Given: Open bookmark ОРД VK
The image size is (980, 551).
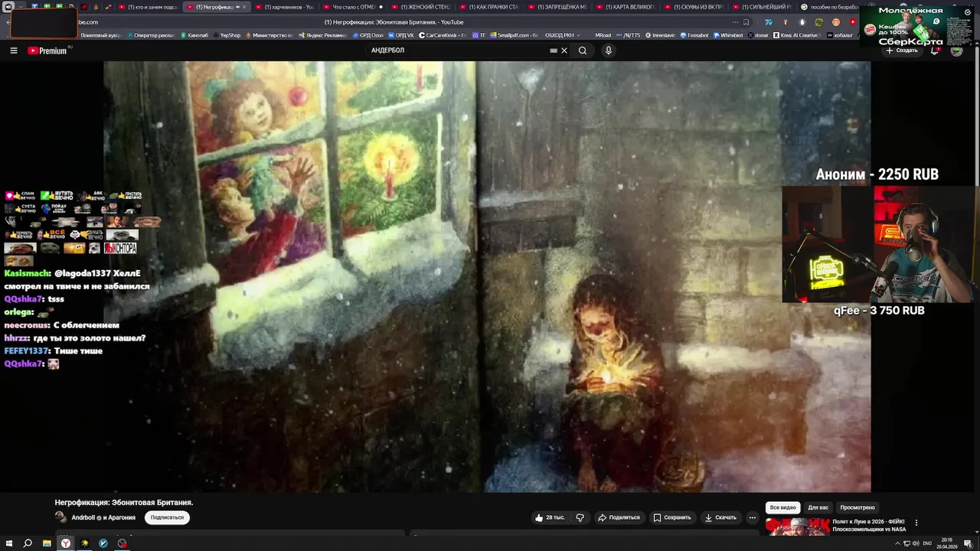Looking at the screenshot, I should click(402, 35).
